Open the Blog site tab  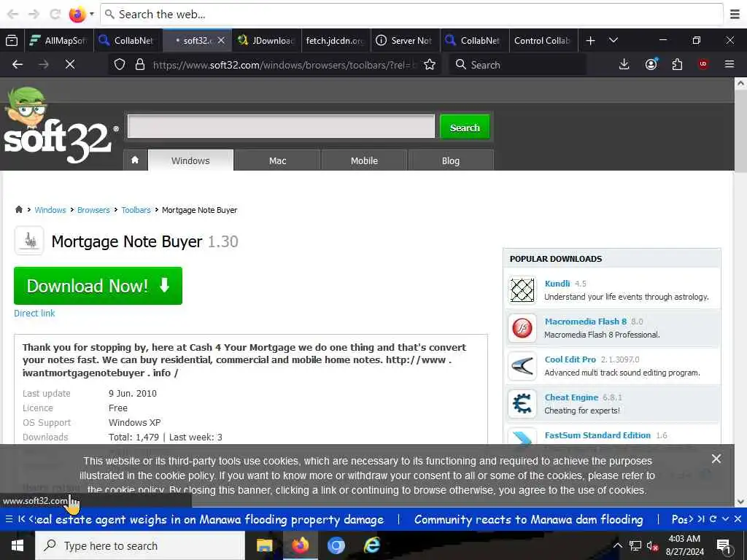click(451, 160)
